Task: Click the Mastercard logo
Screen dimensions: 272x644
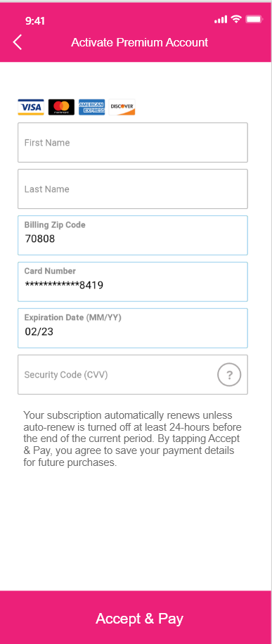Action: pyautogui.click(x=61, y=107)
